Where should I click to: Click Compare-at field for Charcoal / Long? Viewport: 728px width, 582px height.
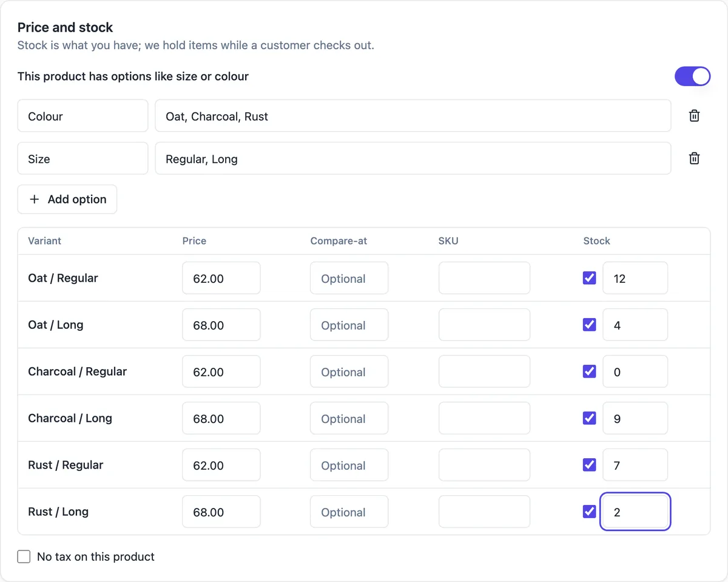point(349,418)
